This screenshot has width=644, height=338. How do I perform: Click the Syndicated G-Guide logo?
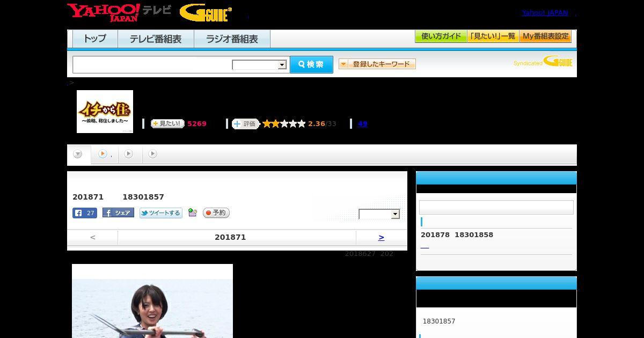(x=543, y=61)
